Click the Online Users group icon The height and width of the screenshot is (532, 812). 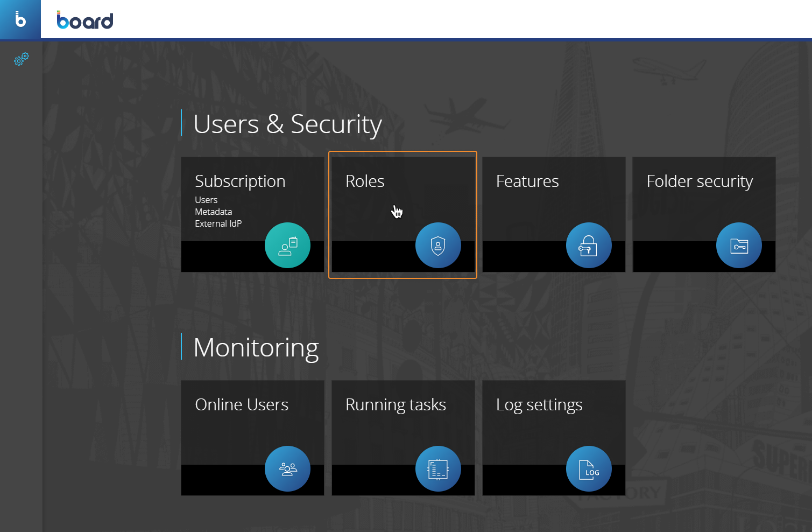[287, 469]
